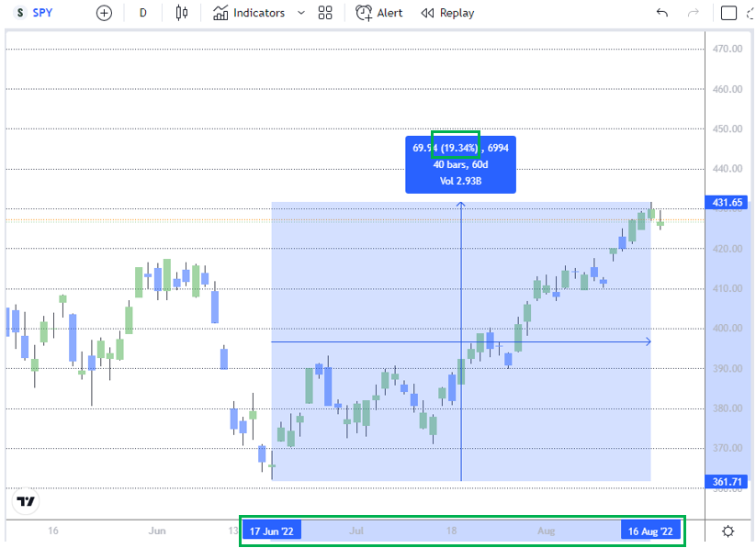Viewport: 756px width, 548px height.
Task: Open the indicator templates grid icon
Action: tap(325, 13)
